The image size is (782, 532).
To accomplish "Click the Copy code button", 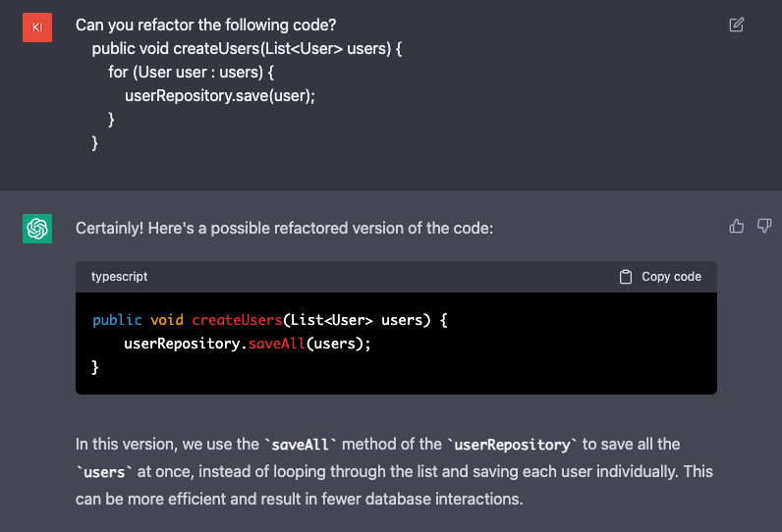I will point(660,277).
